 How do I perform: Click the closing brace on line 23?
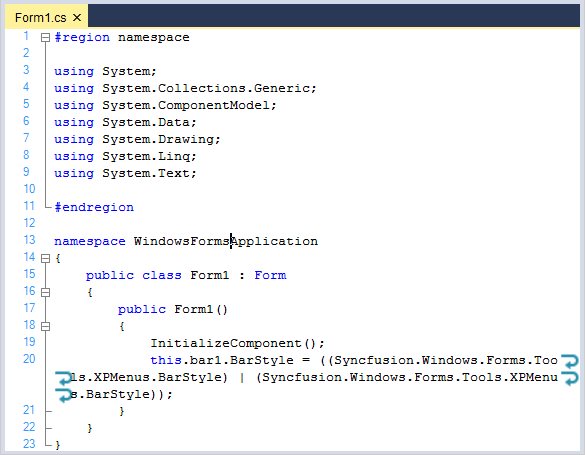tap(57, 445)
